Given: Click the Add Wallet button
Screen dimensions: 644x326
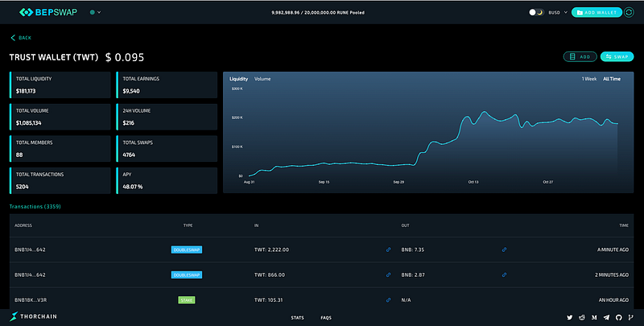Looking at the screenshot, I should pos(597,12).
